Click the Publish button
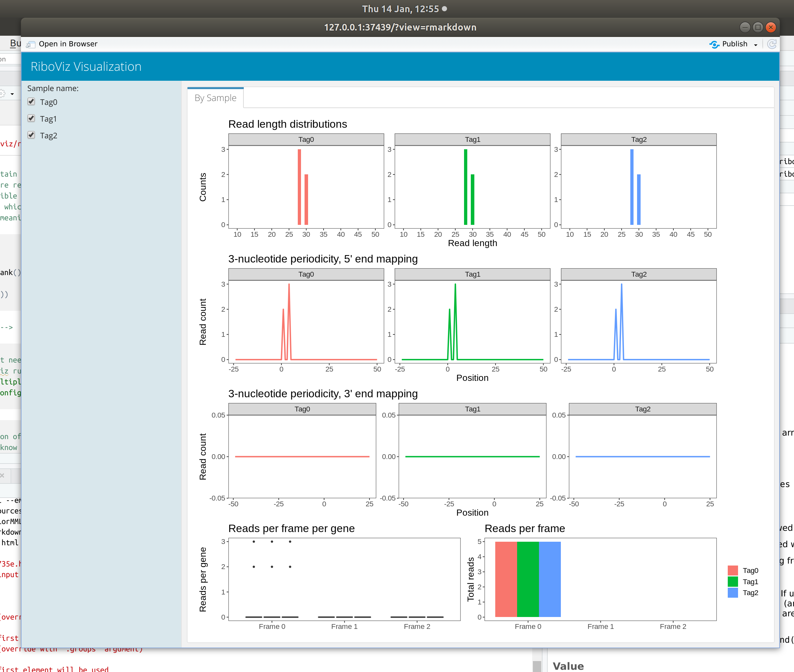This screenshot has height=672, width=794. (734, 44)
